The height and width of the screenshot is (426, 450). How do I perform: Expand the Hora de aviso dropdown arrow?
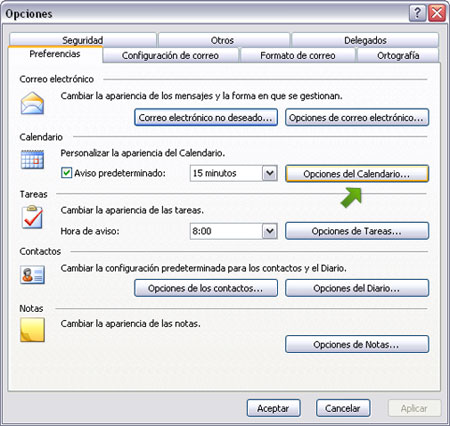(270, 231)
